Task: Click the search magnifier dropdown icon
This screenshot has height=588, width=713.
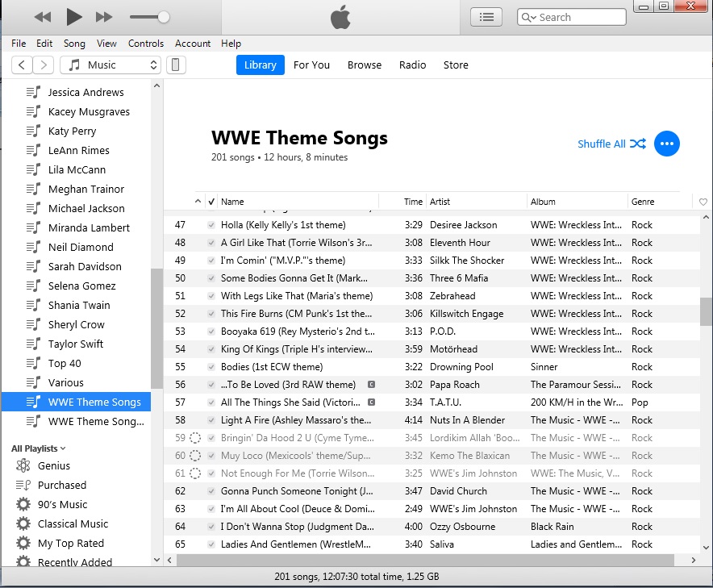Action: coord(529,17)
